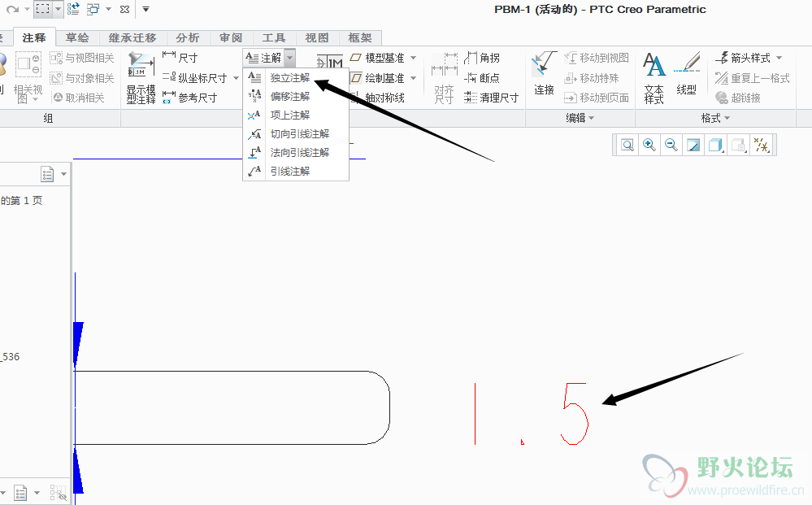The image size is (812, 505).
Task: Click 重复上一格式 command
Action: (753, 78)
